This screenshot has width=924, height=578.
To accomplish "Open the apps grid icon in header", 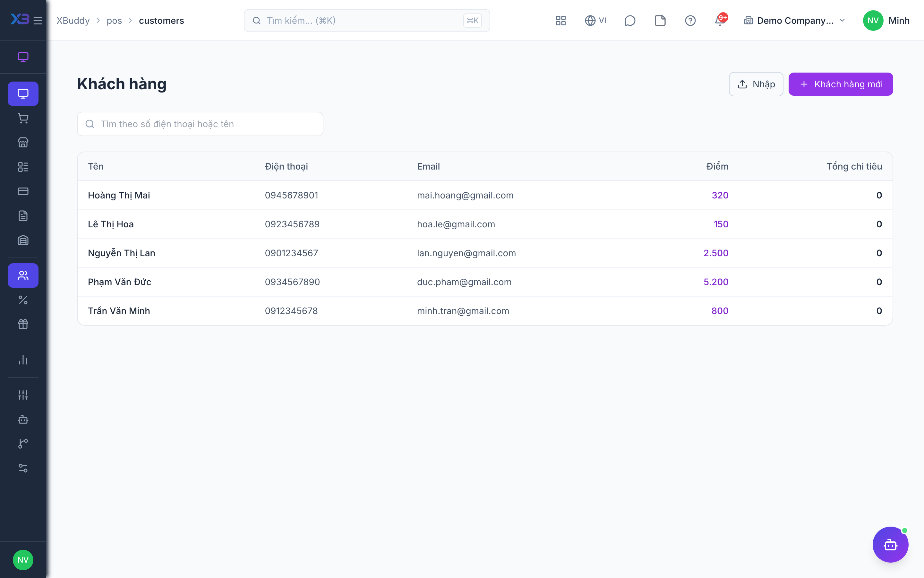I will click(x=560, y=21).
